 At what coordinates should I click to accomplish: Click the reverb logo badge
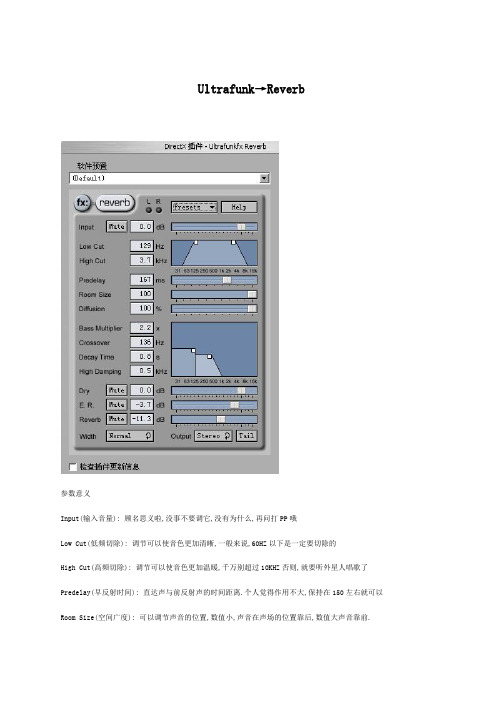tap(115, 203)
